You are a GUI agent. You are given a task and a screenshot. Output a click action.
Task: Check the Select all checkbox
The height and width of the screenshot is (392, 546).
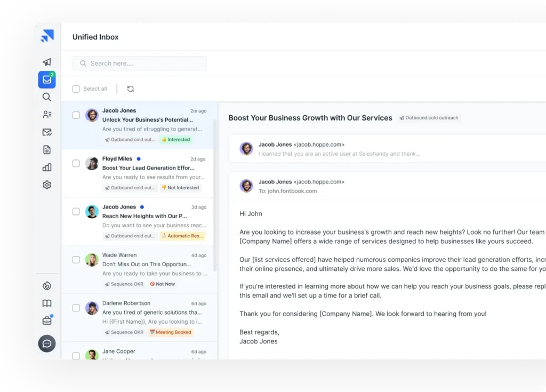pyautogui.click(x=76, y=89)
